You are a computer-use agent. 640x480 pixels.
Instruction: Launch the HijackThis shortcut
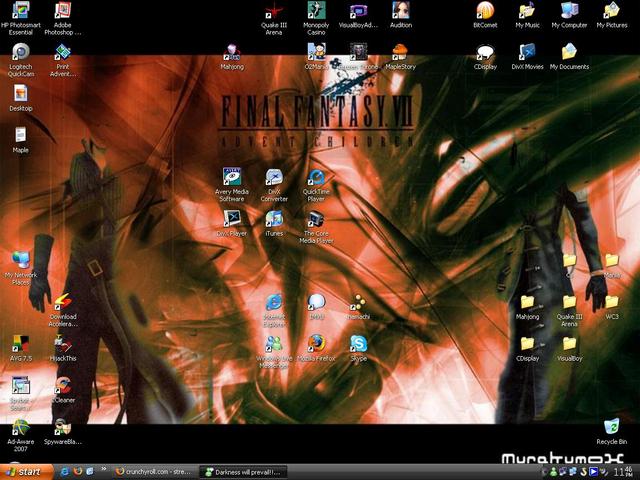click(62, 348)
